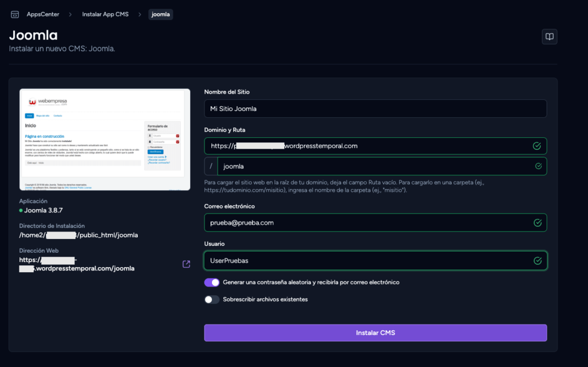Screen dimensions: 588x367
Task: Go to Instalar App CMS breadcrumb
Action: (106, 14)
